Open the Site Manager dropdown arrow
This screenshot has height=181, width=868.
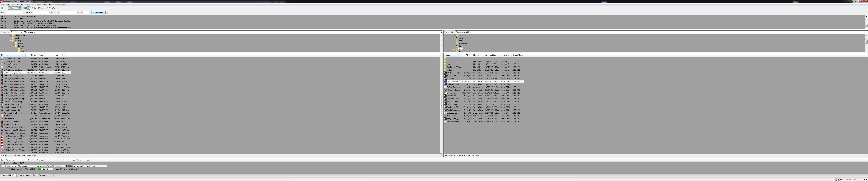click(x=5, y=8)
